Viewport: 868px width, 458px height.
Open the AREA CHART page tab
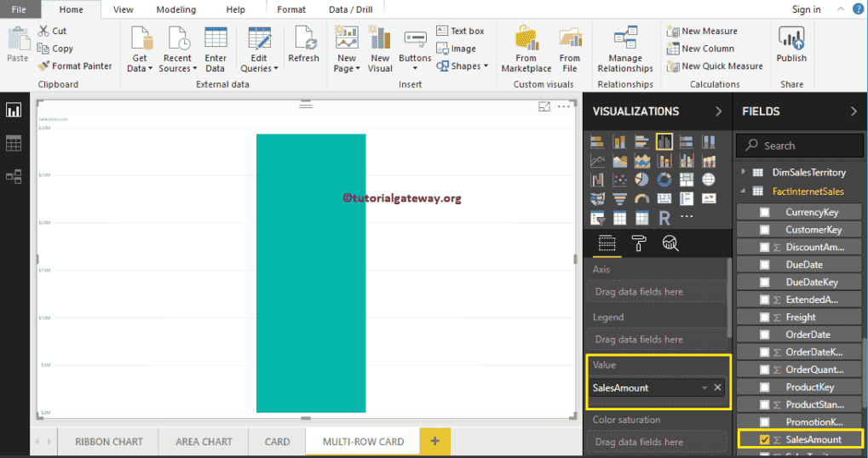point(204,442)
